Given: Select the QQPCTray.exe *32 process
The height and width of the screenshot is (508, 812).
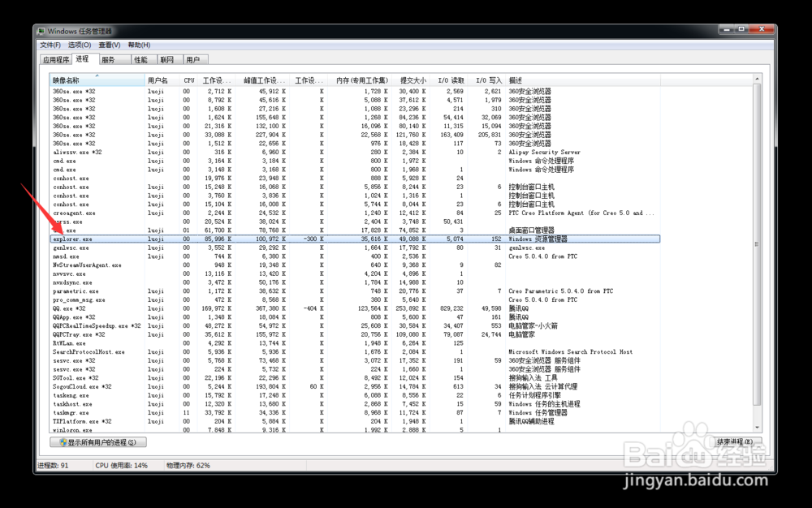Looking at the screenshot, I should pyautogui.click(x=79, y=334).
